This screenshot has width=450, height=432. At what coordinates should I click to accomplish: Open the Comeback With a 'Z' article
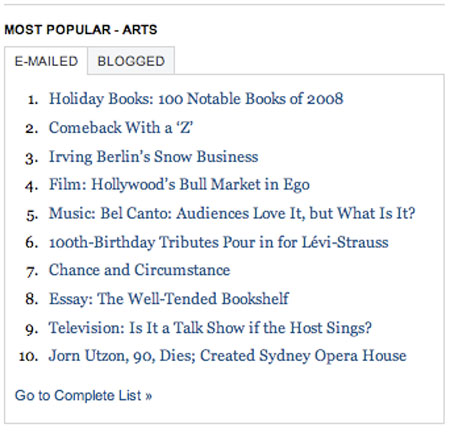(x=121, y=128)
